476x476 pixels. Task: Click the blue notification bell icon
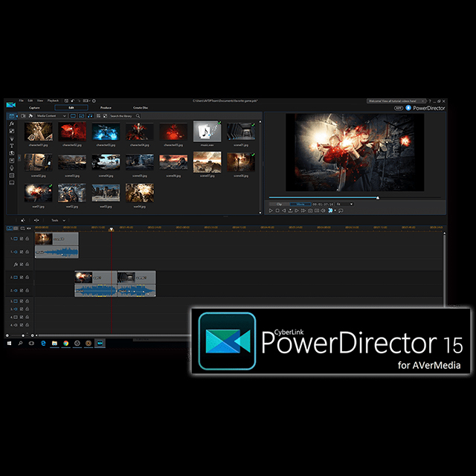click(x=408, y=108)
